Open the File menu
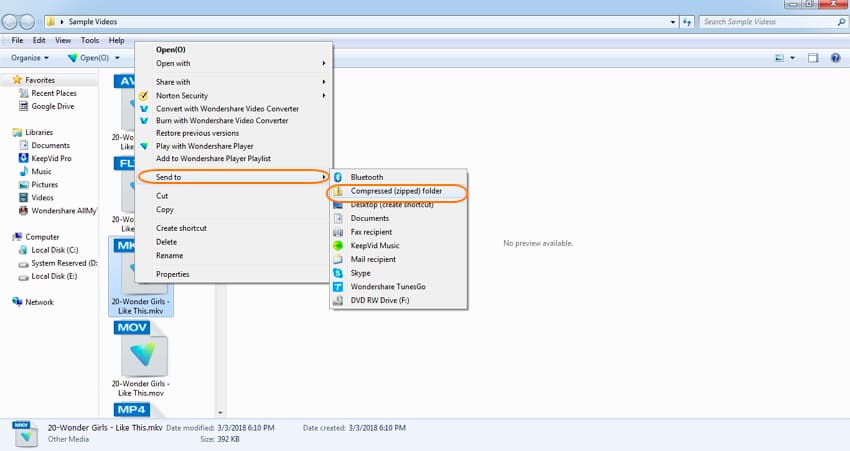850x451 pixels. pyautogui.click(x=17, y=40)
